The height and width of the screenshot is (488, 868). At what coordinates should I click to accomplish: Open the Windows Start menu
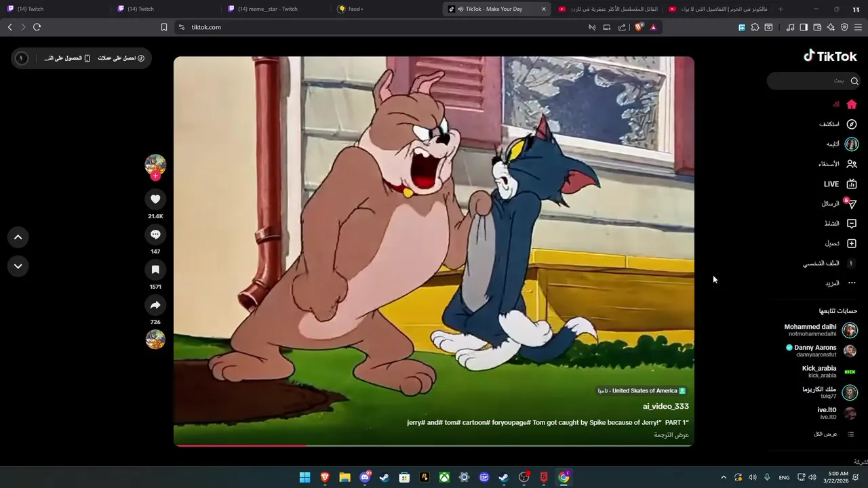(305, 477)
